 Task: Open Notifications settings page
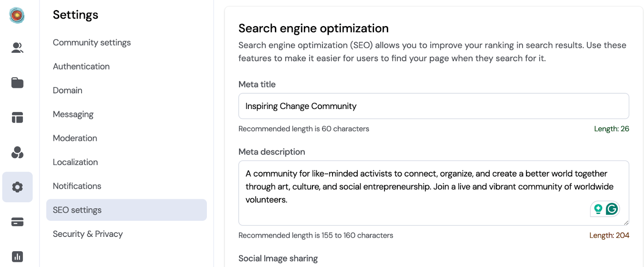pyautogui.click(x=77, y=186)
